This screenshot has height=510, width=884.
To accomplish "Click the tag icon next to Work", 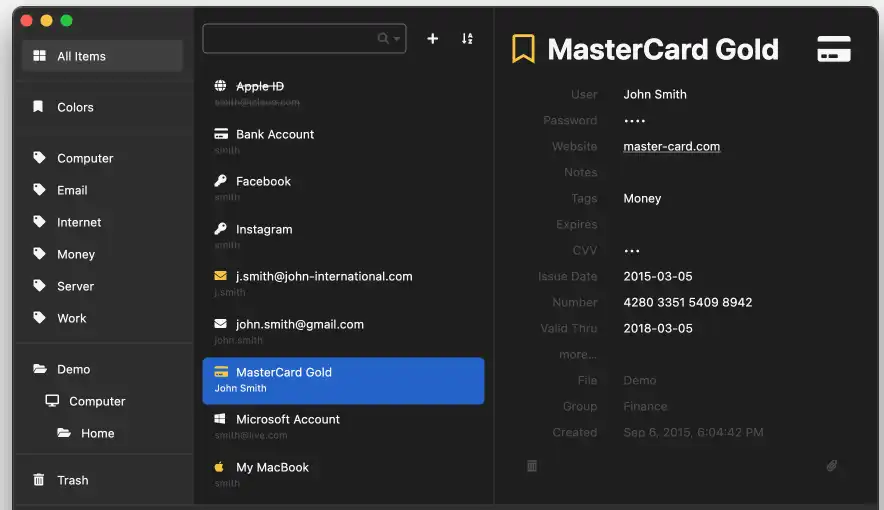I will point(39,317).
